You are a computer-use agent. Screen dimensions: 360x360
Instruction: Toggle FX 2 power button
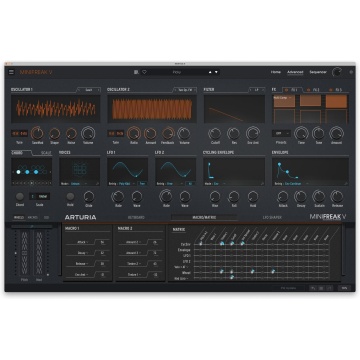pos(309,90)
